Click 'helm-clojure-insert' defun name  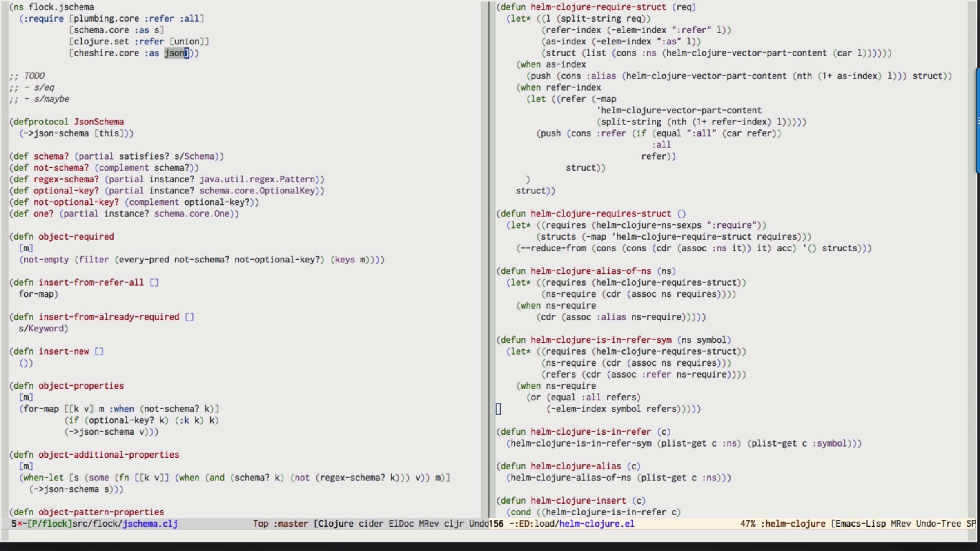tap(578, 500)
